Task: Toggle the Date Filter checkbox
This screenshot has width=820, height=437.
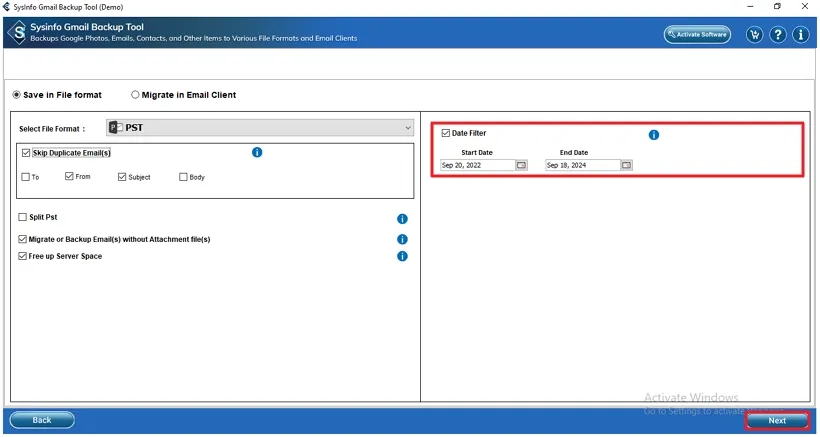Action: tap(446, 133)
